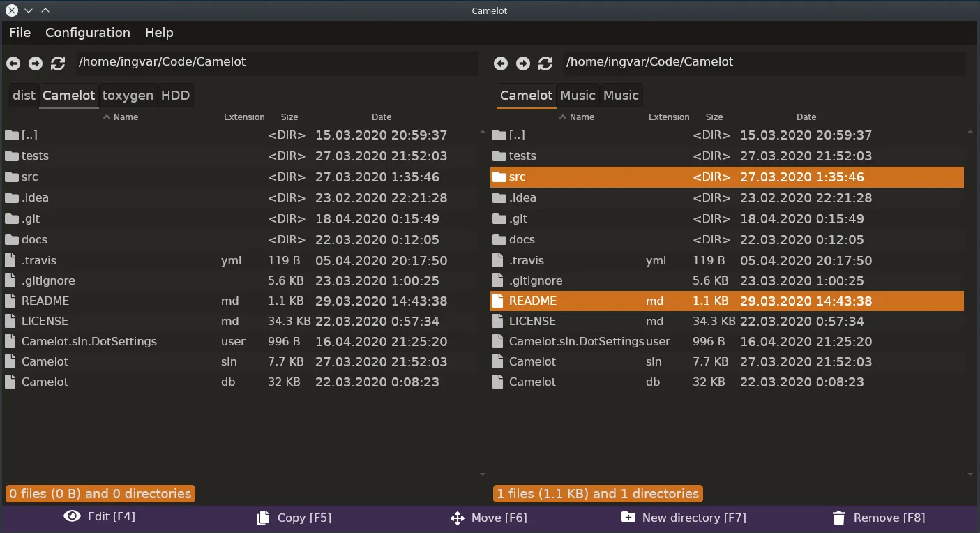Click the forward arrow in the right pane
The height and width of the screenshot is (533, 980).
coord(522,63)
